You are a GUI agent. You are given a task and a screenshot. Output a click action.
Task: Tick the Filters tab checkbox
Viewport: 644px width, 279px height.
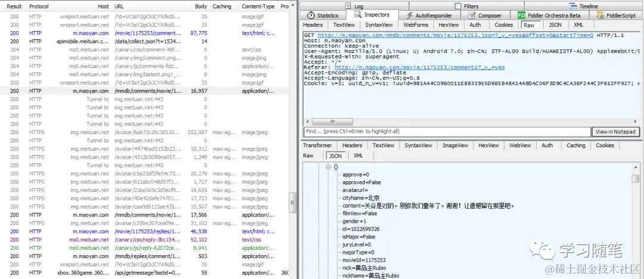tap(458, 6)
